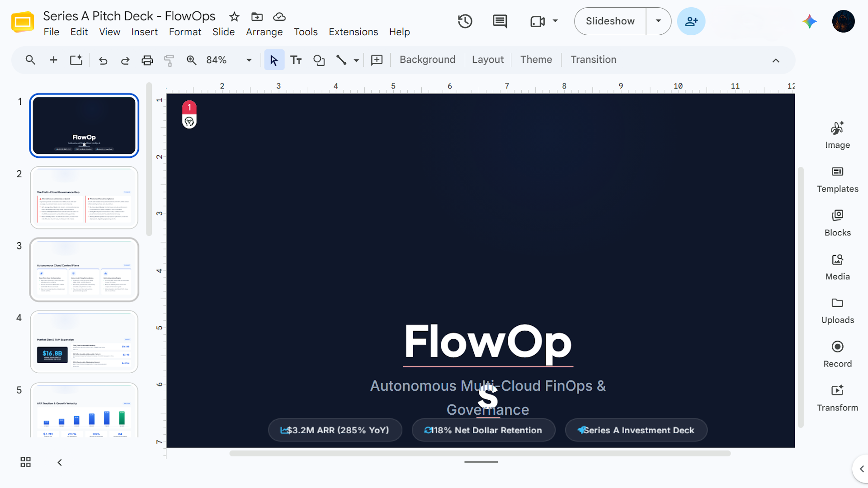Click the redo arrow icon
The image size is (868, 488).
tap(125, 60)
